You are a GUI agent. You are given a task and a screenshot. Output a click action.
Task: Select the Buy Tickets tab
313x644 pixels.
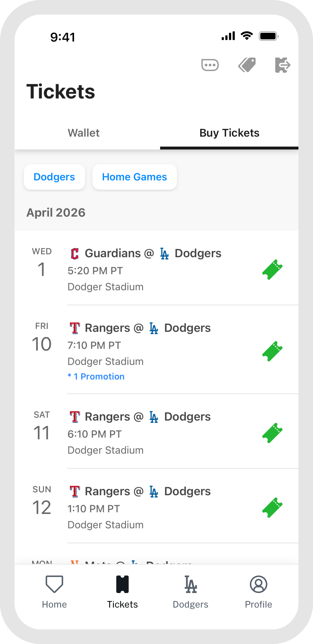[229, 133]
